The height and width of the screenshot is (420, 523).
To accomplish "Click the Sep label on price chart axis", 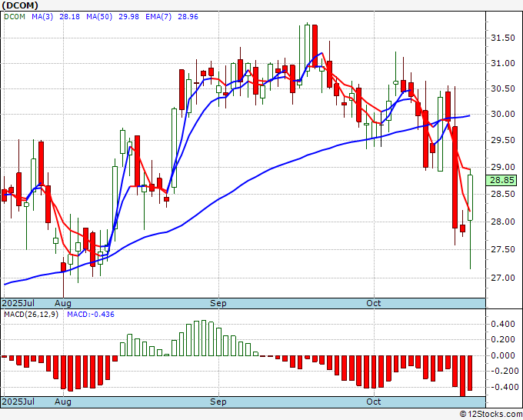I will (x=218, y=303).
